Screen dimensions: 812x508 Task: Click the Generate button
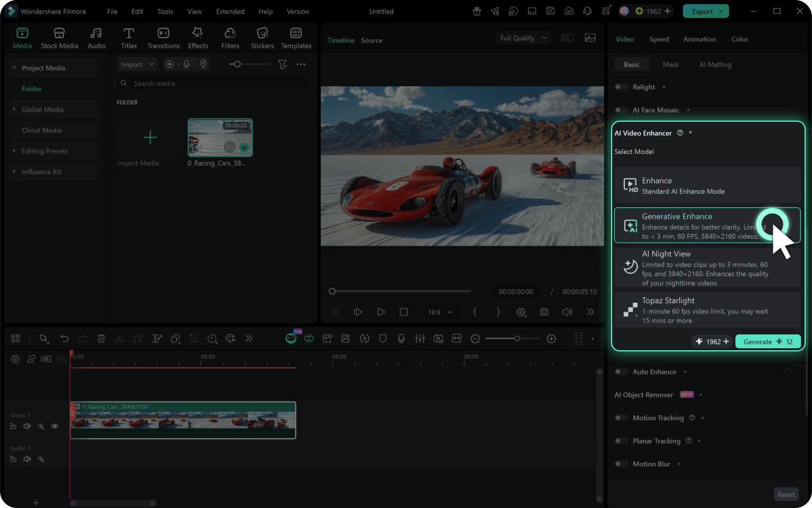[x=768, y=341]
